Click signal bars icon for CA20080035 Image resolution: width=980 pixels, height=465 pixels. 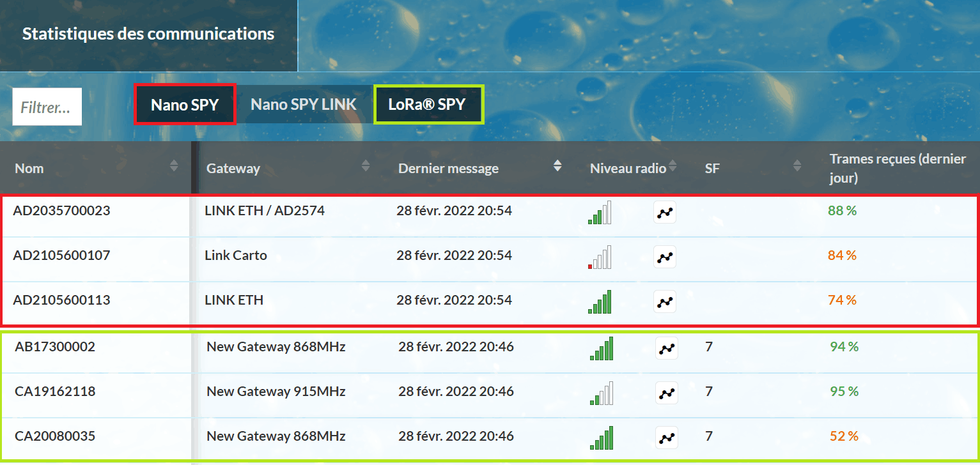pyautogui.click(x=602, y=438)
